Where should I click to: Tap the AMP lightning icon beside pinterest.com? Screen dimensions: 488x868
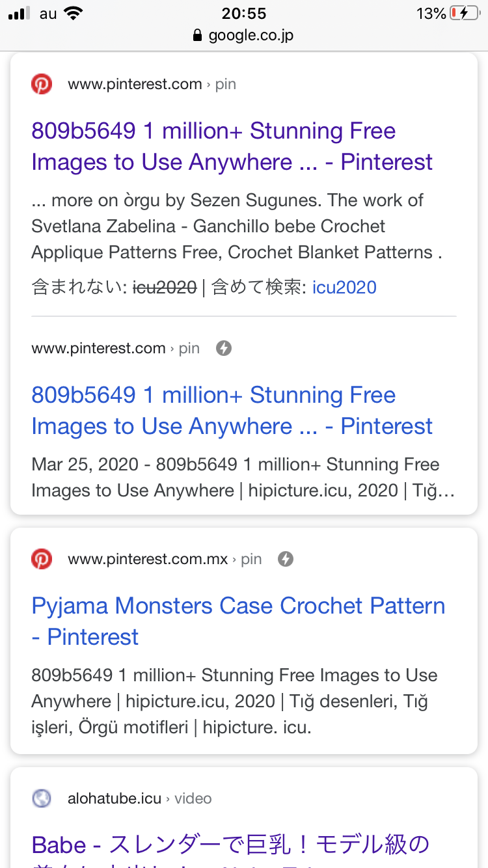click(x=224, y=348)
